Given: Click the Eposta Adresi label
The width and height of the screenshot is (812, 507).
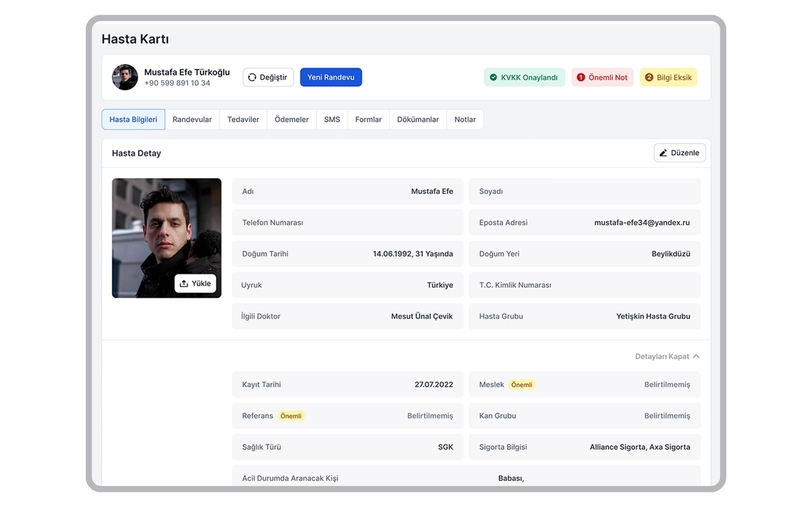Looking at the screenshot, I should click(503, 222).
